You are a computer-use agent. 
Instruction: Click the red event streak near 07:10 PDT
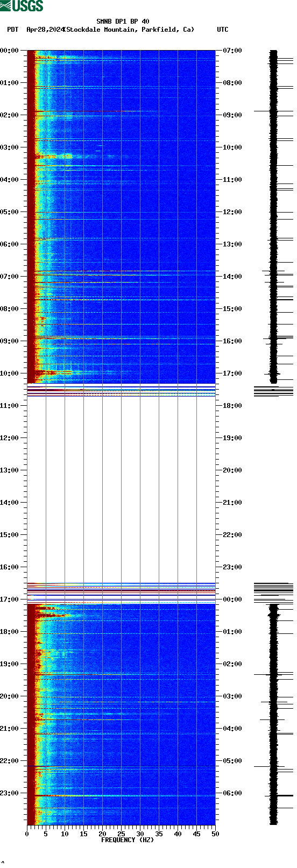click(x=75, y=282)
